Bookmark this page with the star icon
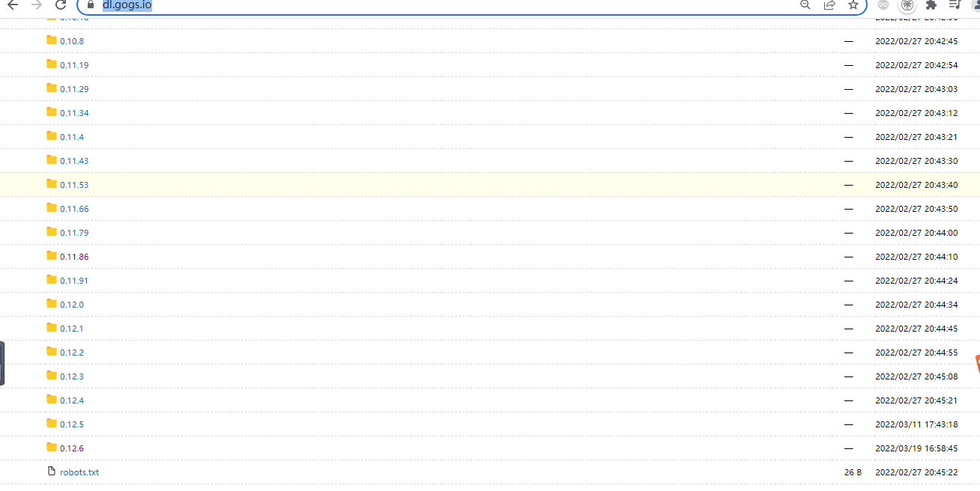The image size is (980, 491). pos(853,5)
